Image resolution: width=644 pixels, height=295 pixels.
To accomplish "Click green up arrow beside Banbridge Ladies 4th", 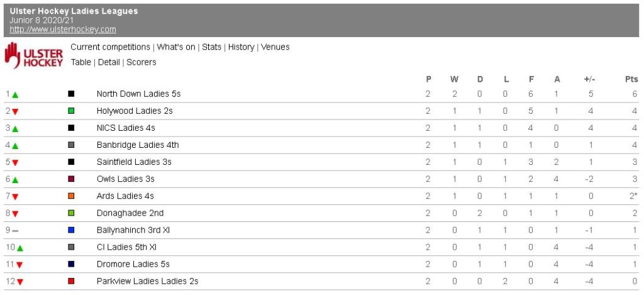I will click(15, 145).
